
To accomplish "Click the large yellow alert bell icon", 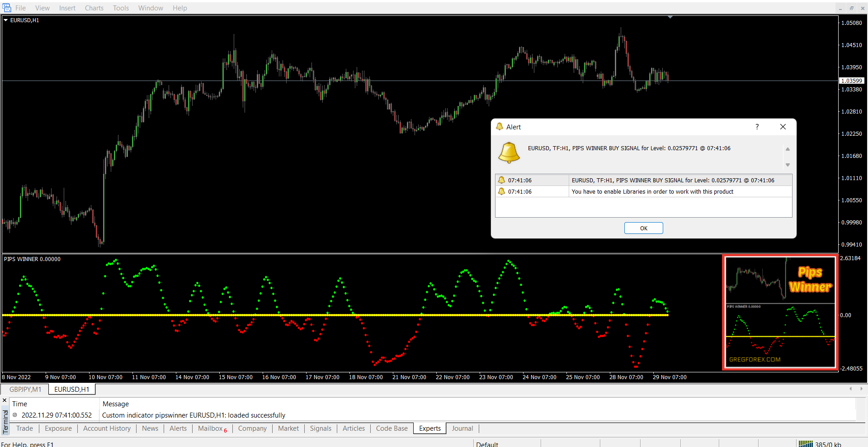I will pos(509,152).
